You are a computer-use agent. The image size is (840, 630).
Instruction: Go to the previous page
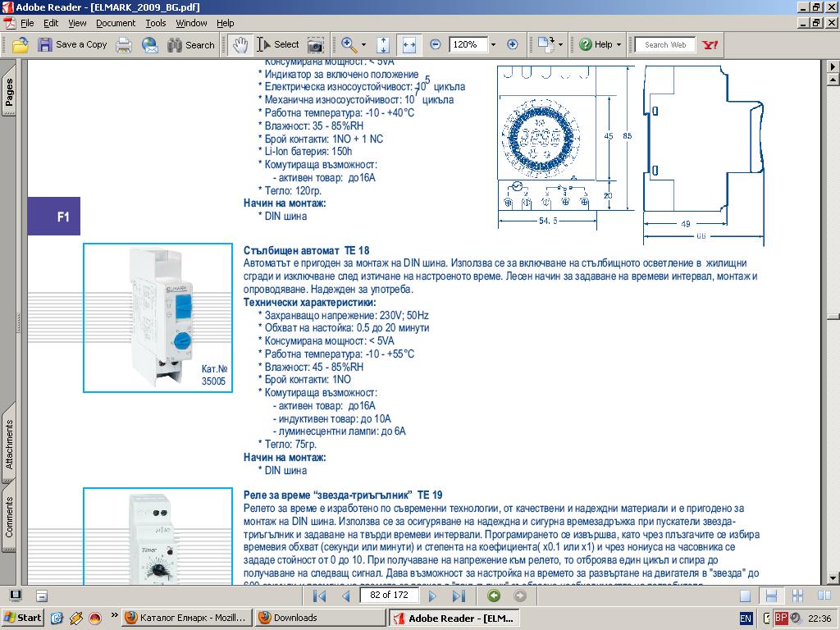click(x=346, y=596)
